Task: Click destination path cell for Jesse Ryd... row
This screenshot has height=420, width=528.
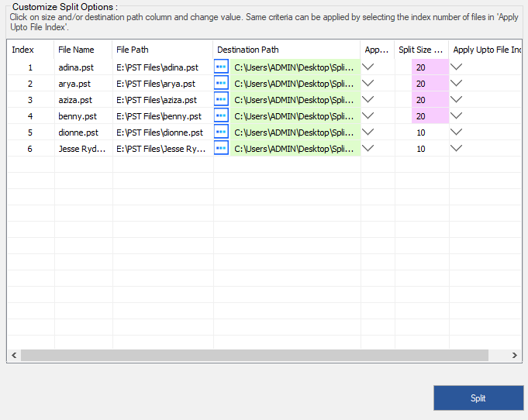Action: coord(295,149)
